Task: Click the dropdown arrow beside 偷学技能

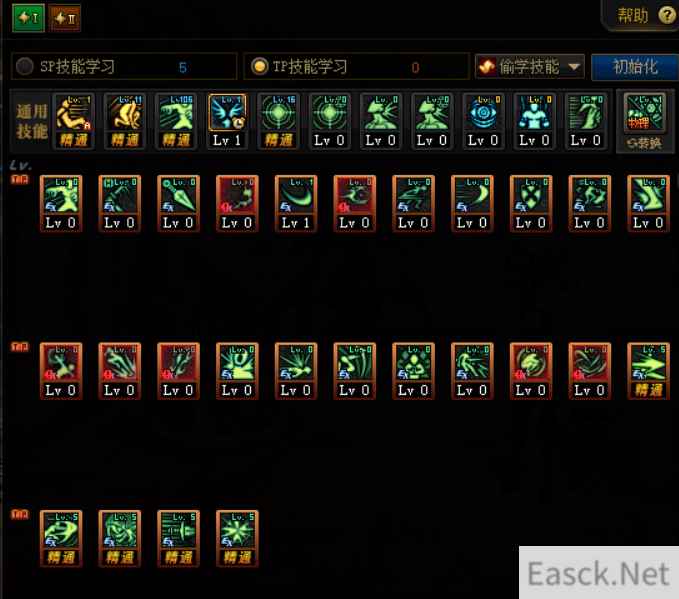Action: point(574,67)
